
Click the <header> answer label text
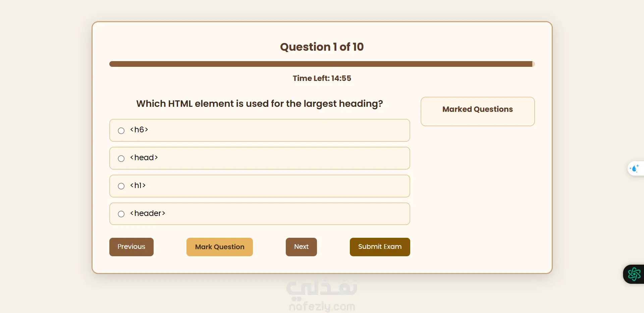(x=148, y=213)
